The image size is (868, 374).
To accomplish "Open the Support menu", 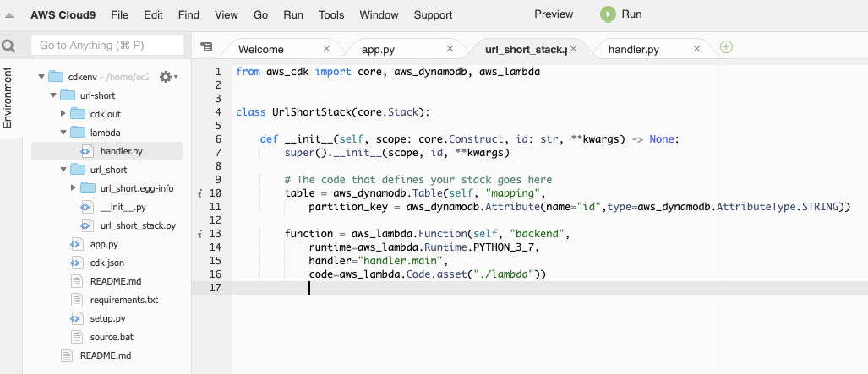I will (433, 15).
